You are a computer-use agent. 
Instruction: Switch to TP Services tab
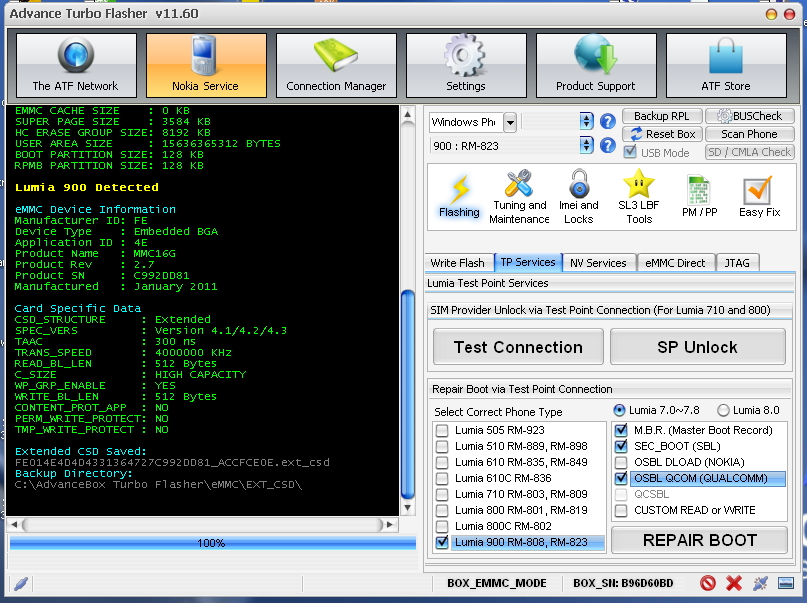528,262
